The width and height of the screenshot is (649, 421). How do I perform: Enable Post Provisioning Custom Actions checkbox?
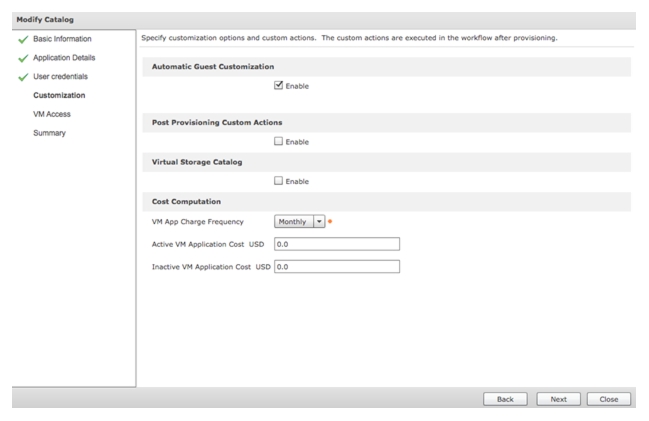point(279,141)
